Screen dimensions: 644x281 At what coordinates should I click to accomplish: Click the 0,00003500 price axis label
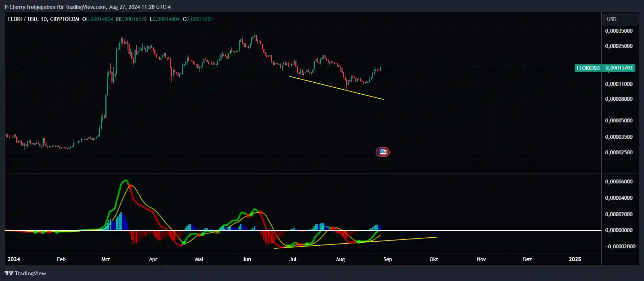pos(619,137)
